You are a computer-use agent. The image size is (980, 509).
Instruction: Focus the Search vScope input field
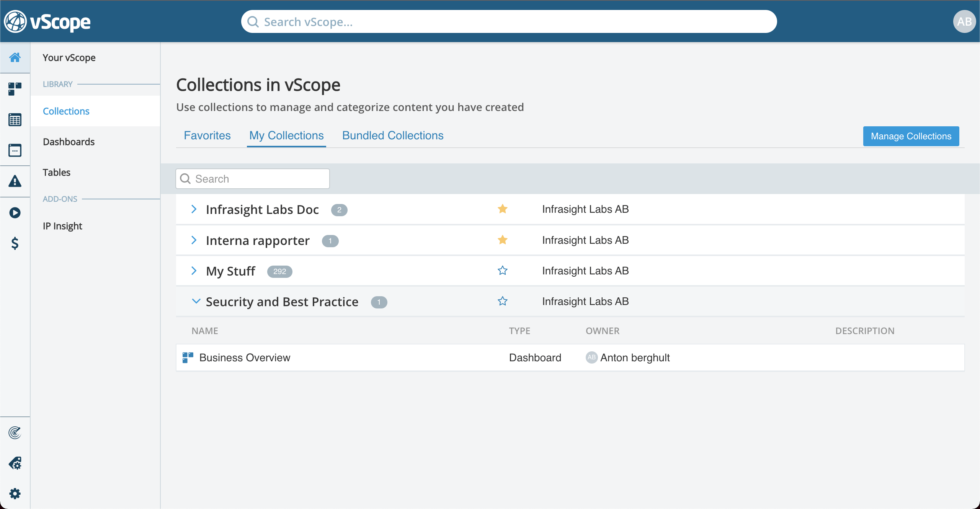(509, 22)
